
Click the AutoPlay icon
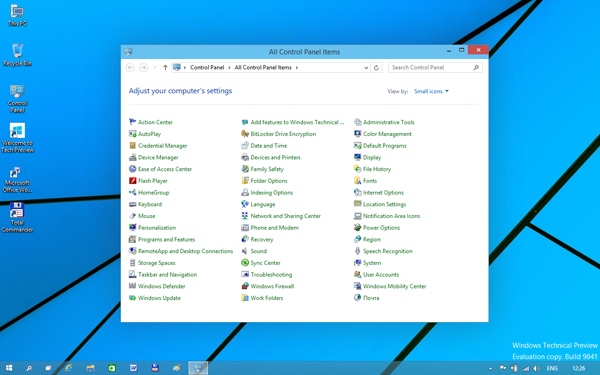(x=132, y=134)
